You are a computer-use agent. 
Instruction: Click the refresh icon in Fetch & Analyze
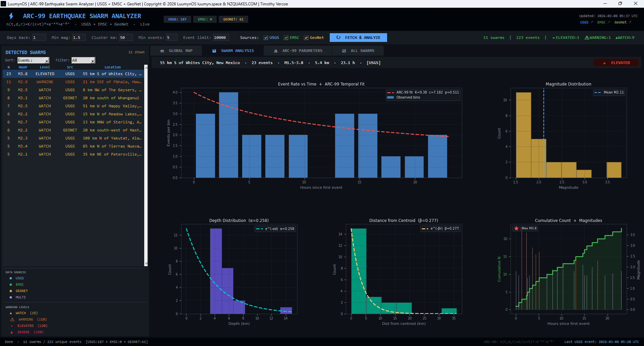[338, 38]
